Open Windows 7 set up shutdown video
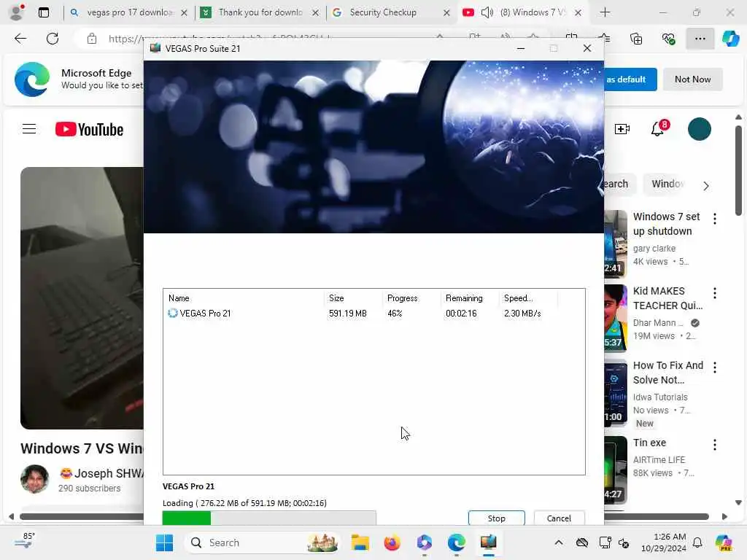747x560 pixels. (666, 224)
